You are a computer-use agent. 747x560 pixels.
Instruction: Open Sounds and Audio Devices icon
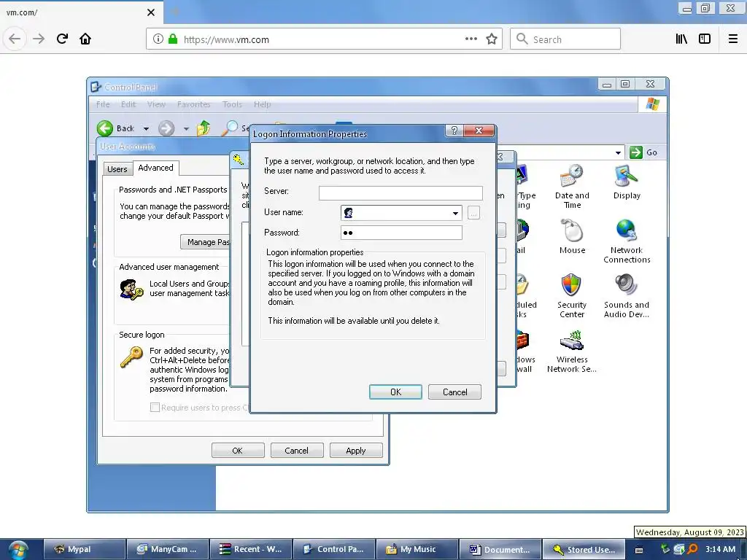point(627,296)
